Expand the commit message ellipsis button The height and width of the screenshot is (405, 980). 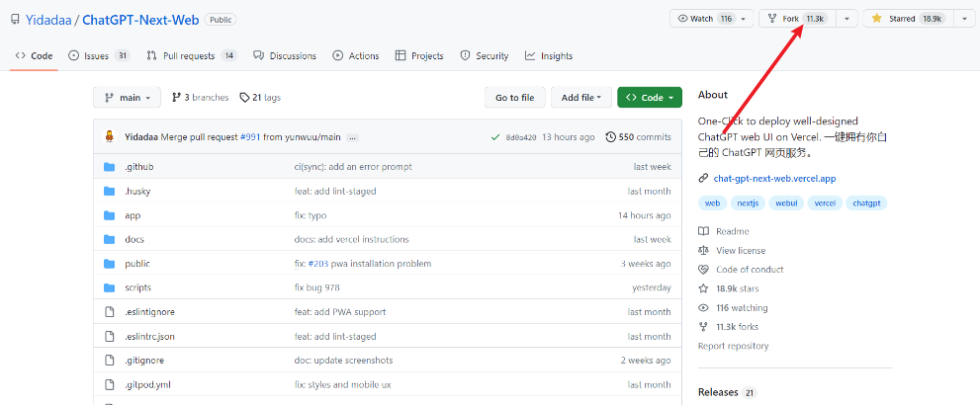pyautogui.click(x=352, y=137)
